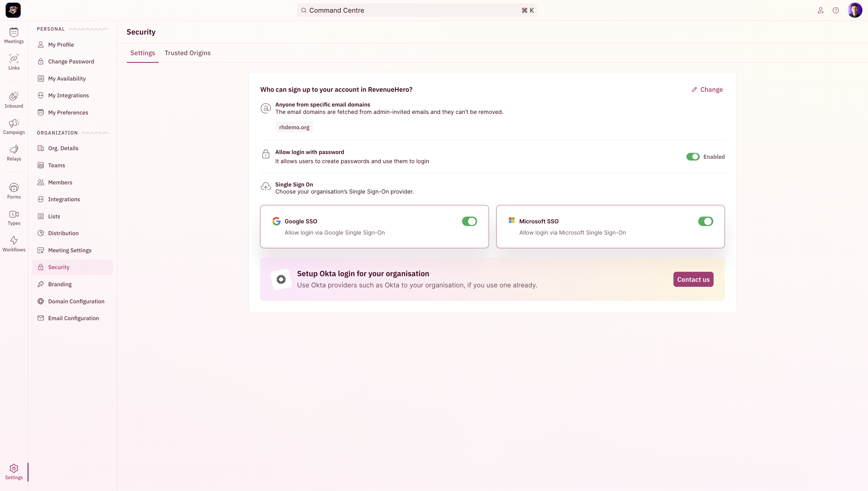This screenshot has width=868, height=491.
Task: Toggle the Google SSO switch
Action: (x=469, y=222)
